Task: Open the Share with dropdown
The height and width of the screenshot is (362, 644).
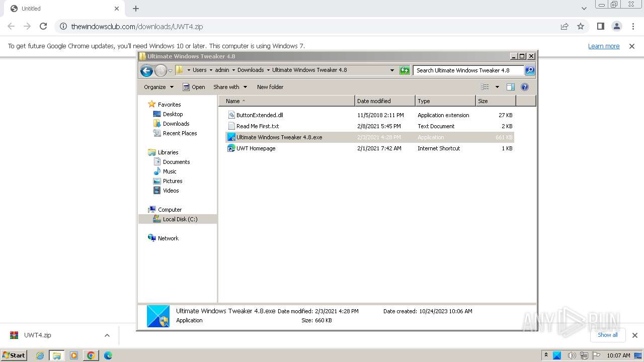Action: point(230,87)
